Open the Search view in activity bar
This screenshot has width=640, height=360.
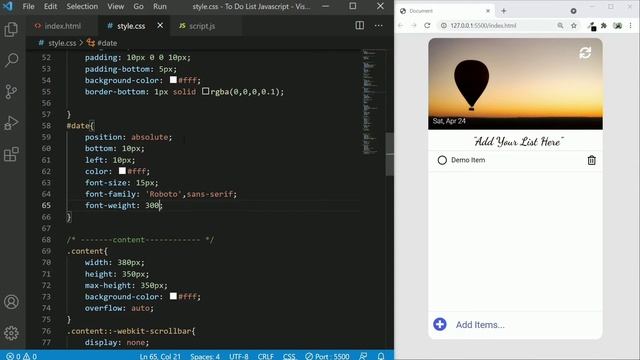[11, 60]
